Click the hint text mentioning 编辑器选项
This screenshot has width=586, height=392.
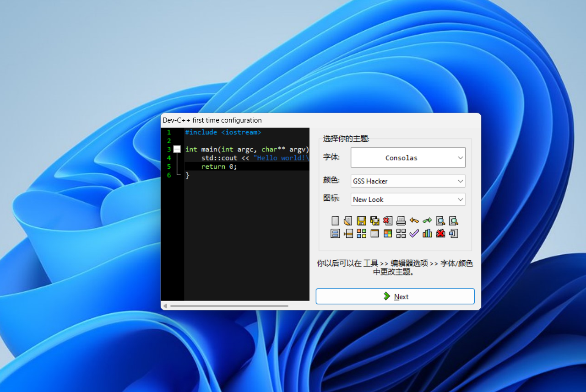tap(395, 267)
